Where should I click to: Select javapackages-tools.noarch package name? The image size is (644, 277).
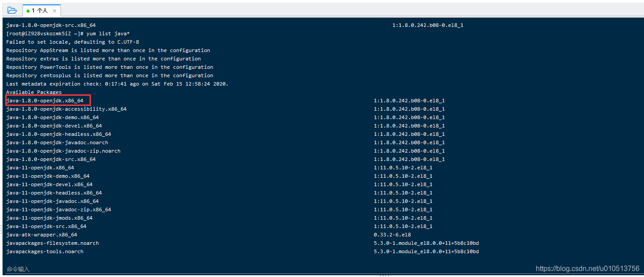(x=45, y=251)
